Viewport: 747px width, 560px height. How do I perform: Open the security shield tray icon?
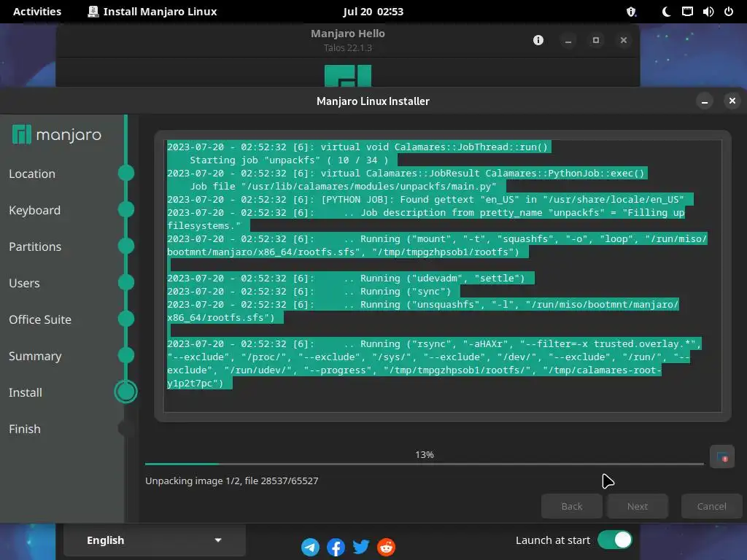[x=631, y=12]
